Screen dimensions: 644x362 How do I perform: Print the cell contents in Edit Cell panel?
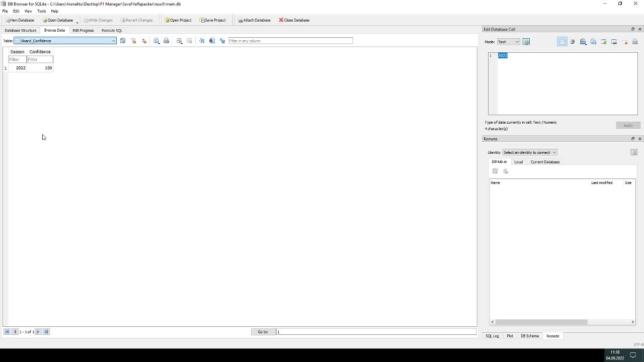point(635,42)
